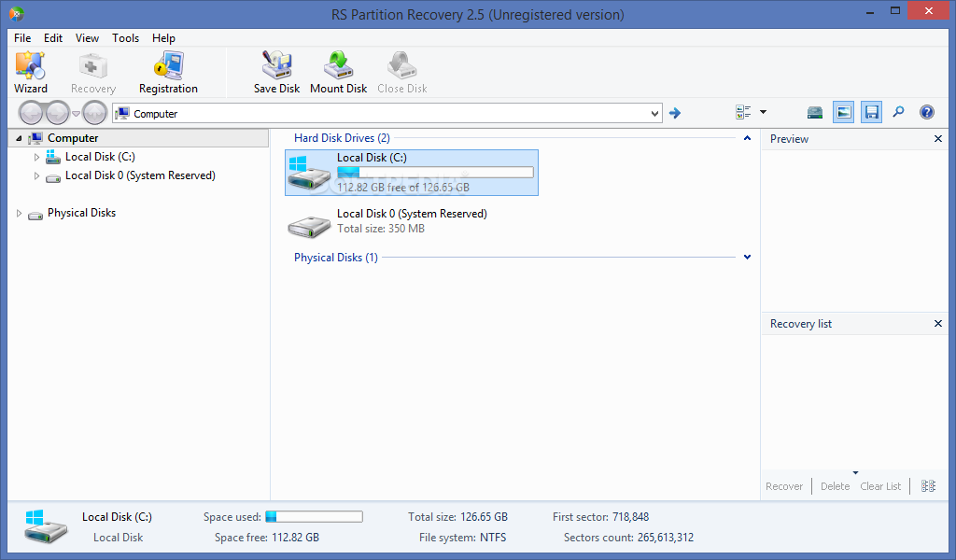Expand the Physical Disks (1) group
This screenshot has height=560, width=956.
click(747, 258)
